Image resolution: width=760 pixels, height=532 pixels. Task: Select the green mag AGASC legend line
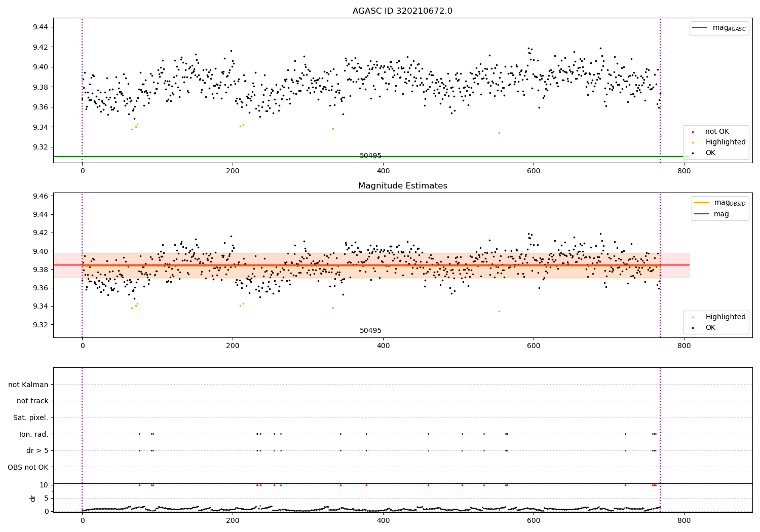(x=700, y=28)
